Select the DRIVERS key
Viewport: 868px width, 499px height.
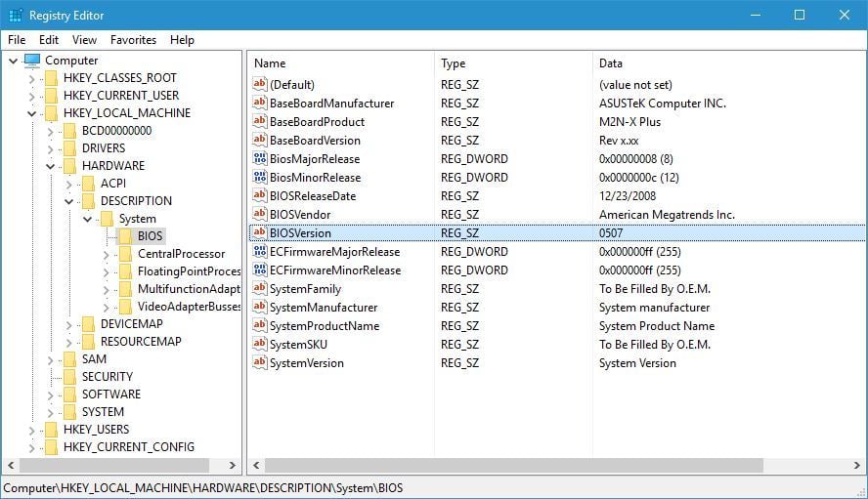point(104,148)
